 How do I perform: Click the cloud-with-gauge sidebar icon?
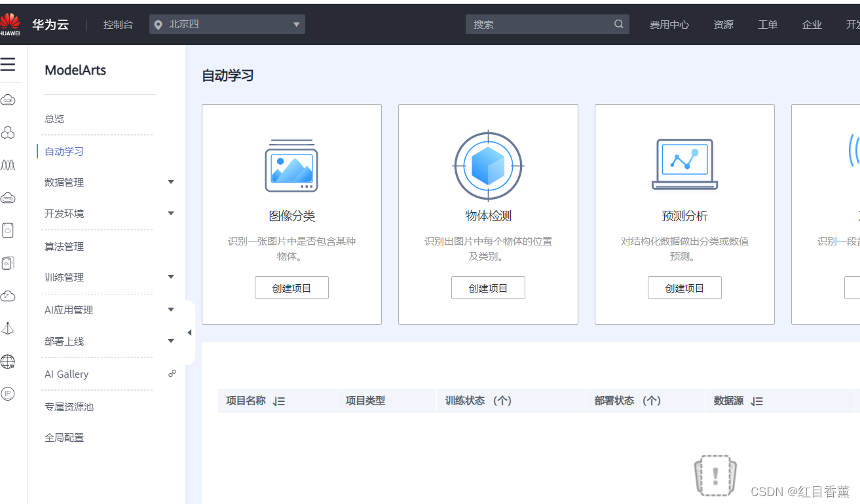8,296
